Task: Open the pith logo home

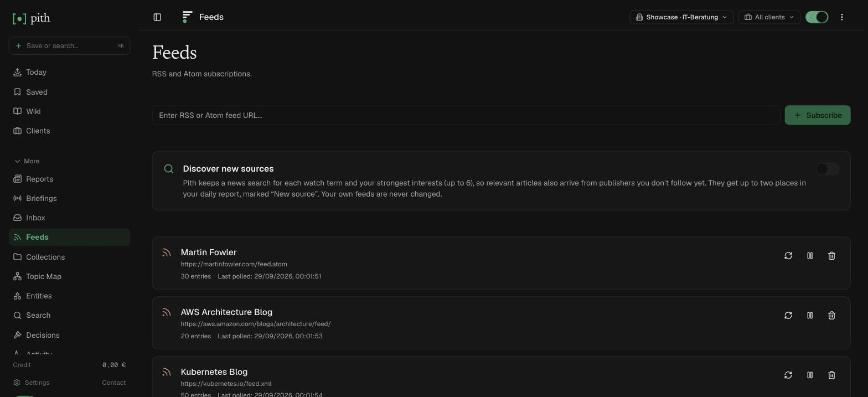Action: click(x=31, y=18)
